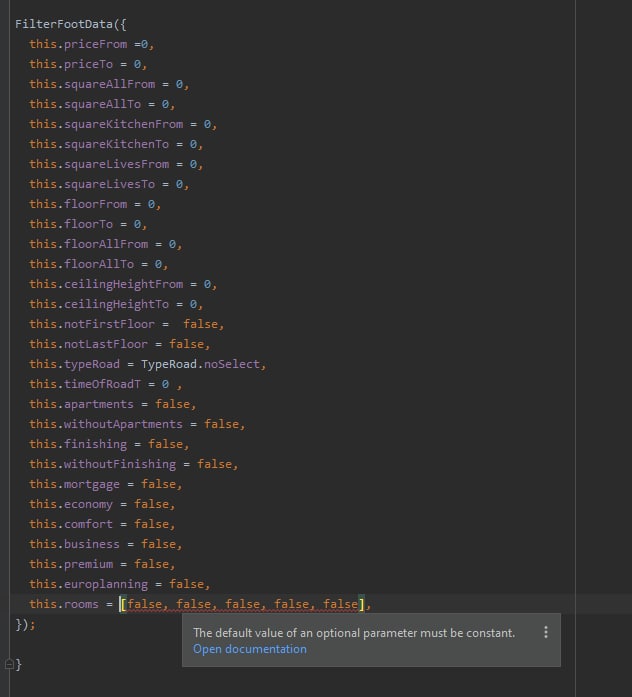Click the squareAllFrom parameter
The width and height of the screenshot is (632, 697).
point(110,84)
